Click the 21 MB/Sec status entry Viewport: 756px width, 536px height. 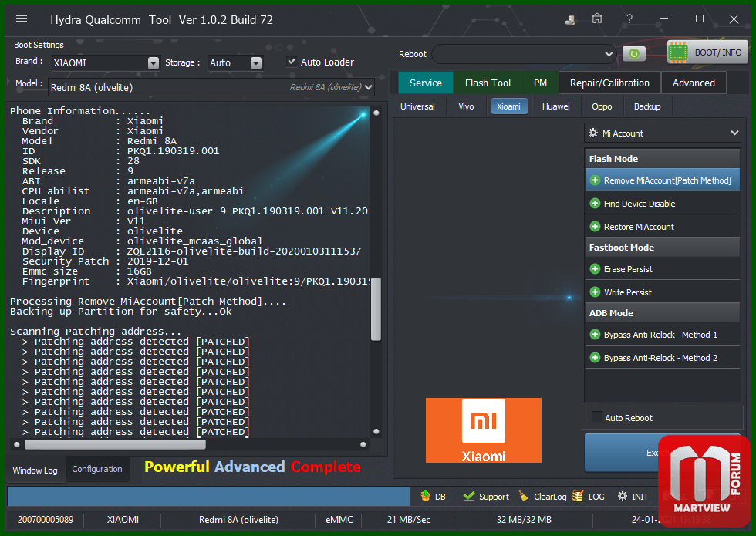(408, 520)
